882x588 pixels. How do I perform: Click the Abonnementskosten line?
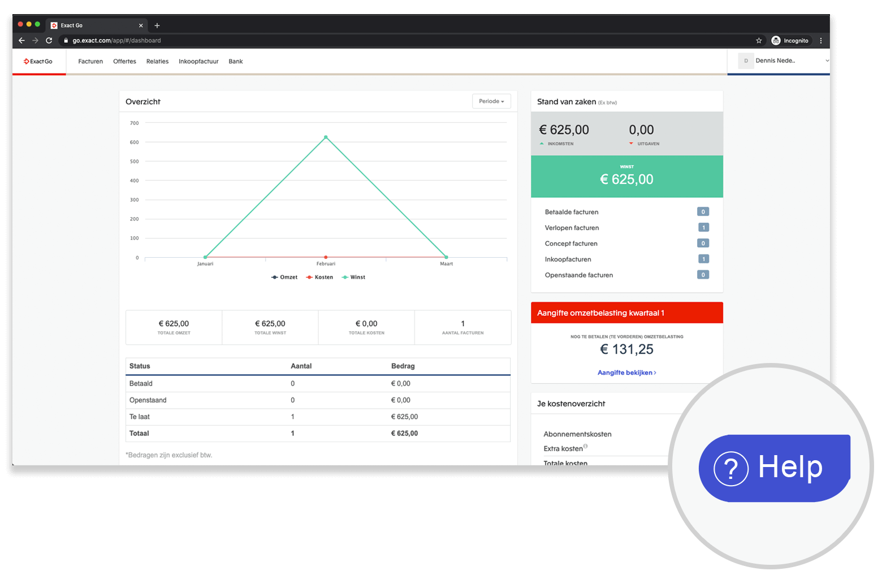click(x=578, y=434)
